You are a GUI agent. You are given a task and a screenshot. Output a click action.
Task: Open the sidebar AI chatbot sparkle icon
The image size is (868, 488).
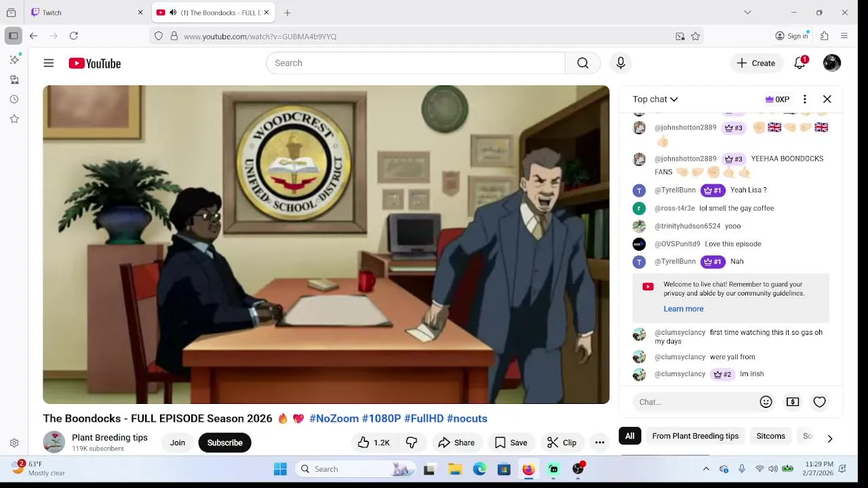click(14, 60)
